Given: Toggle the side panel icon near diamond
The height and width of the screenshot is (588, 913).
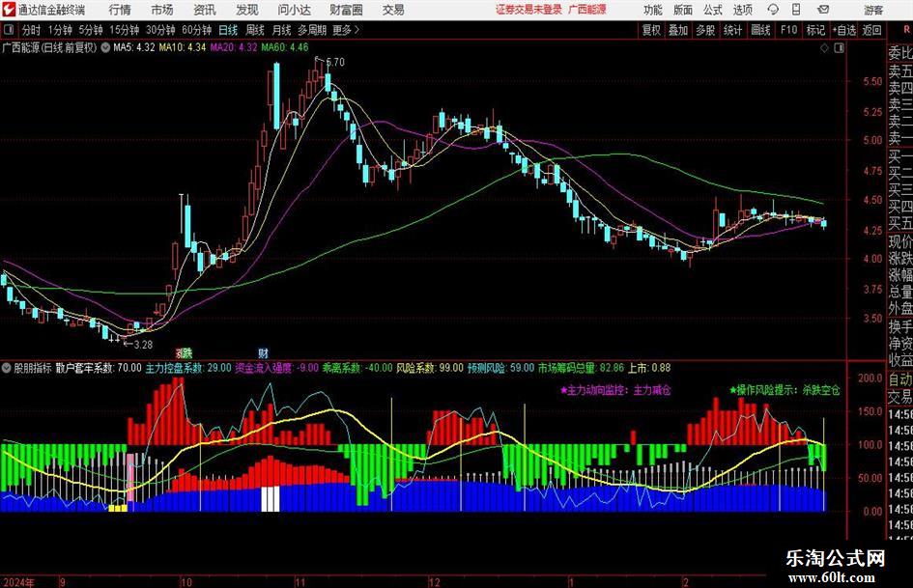Looking at the screenshot, I should pos(839,48).
